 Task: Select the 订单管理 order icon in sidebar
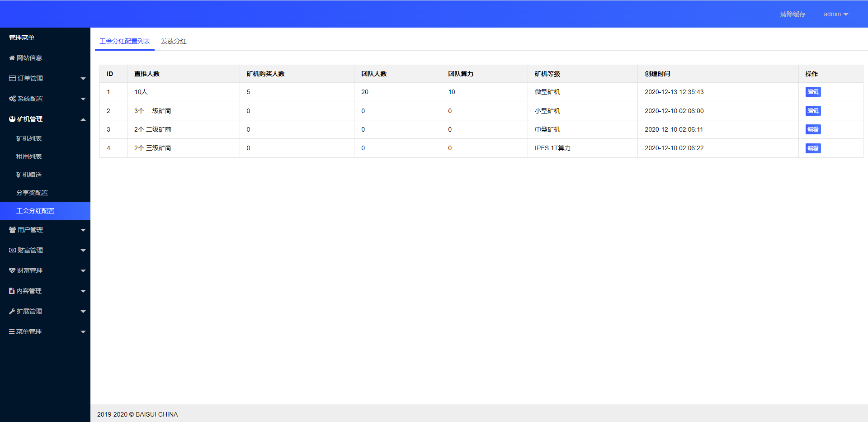point(12,78)
